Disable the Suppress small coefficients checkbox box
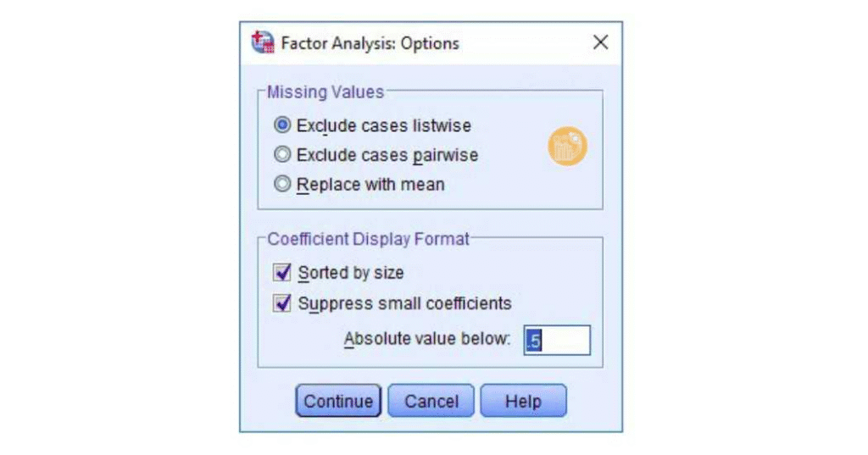The width and height of the screenshot is (868, 455). (x=282, y=302)
